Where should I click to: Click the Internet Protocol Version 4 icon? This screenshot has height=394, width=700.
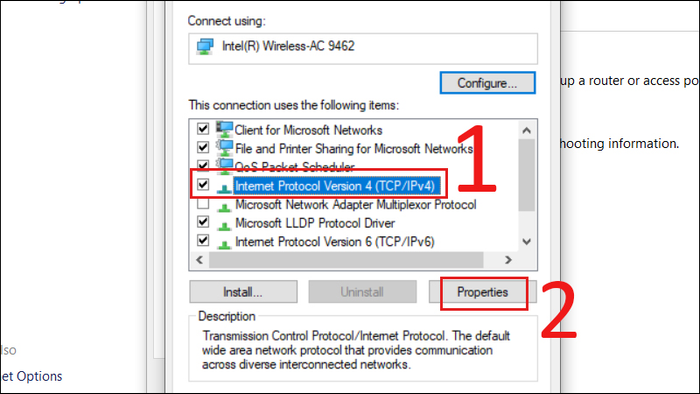[x=224, y=188]
